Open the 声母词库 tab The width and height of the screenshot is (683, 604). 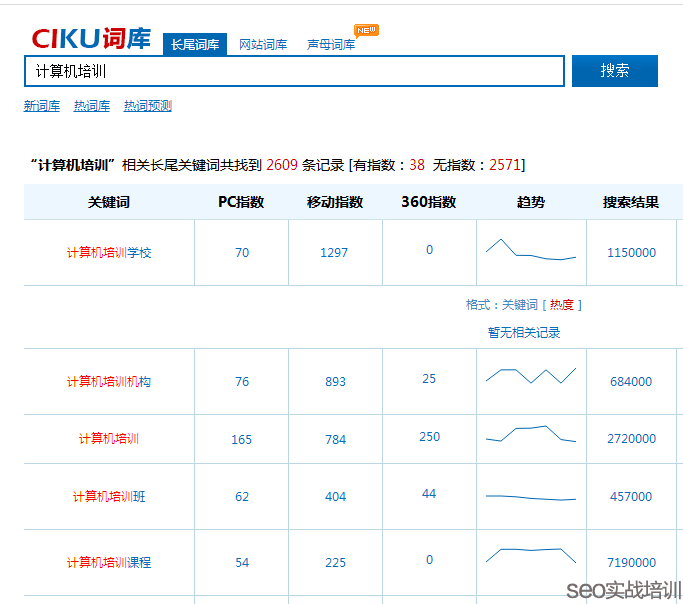coord(331,45)
